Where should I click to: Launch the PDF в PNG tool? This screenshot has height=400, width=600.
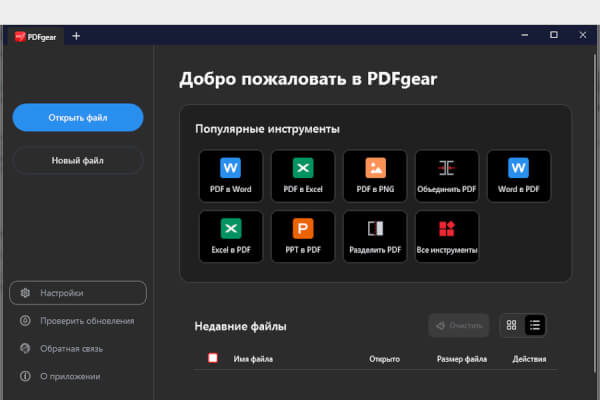pyautogui.click(x=375, y=176)
